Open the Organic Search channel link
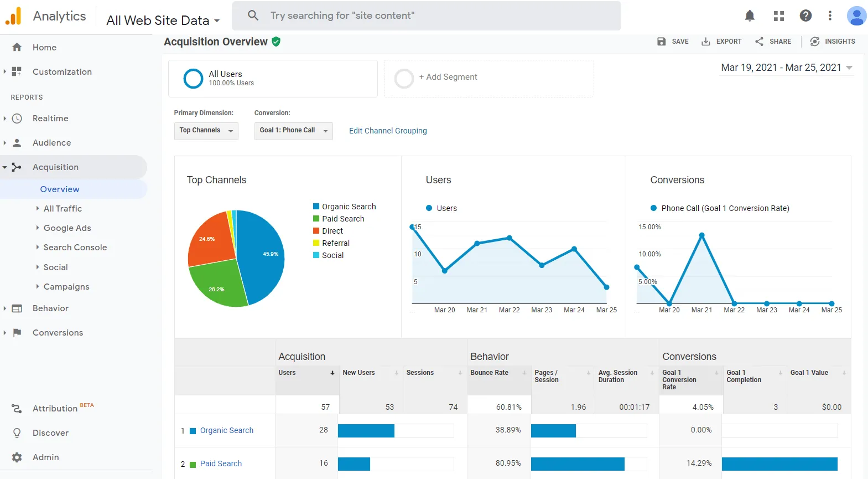 [226, 430]
